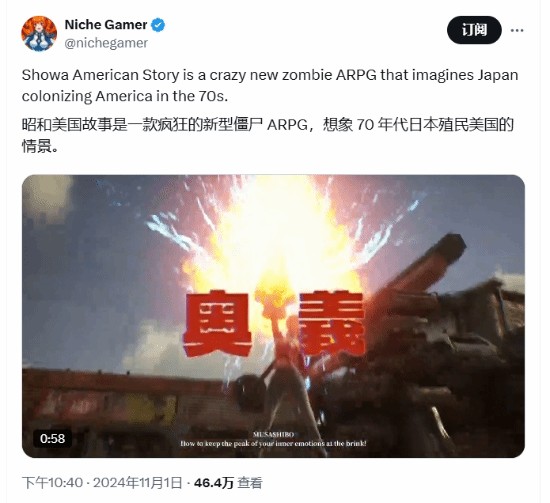Open the Niche Gamer display name link
The image size is (550, 503).
106,25
